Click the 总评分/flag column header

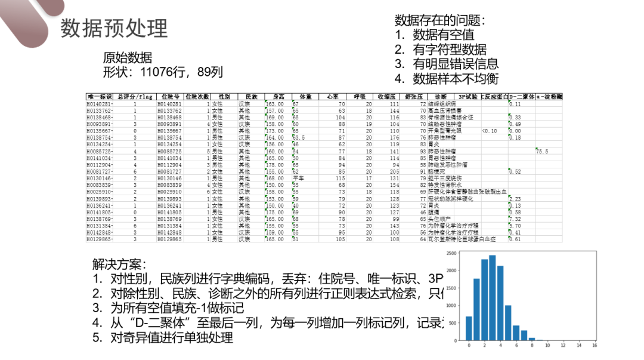pos(135,97)
